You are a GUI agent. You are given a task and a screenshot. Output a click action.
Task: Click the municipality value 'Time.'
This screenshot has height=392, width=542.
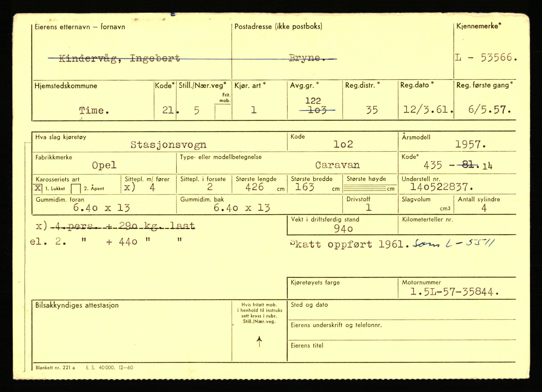(x=94, y=110)
